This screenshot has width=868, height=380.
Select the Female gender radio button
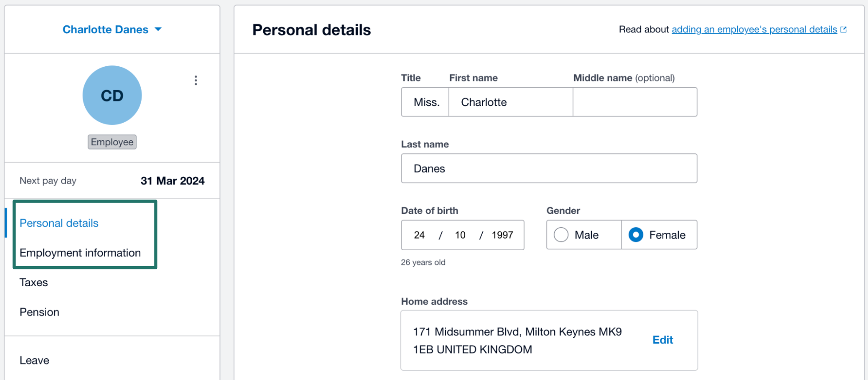636,235
